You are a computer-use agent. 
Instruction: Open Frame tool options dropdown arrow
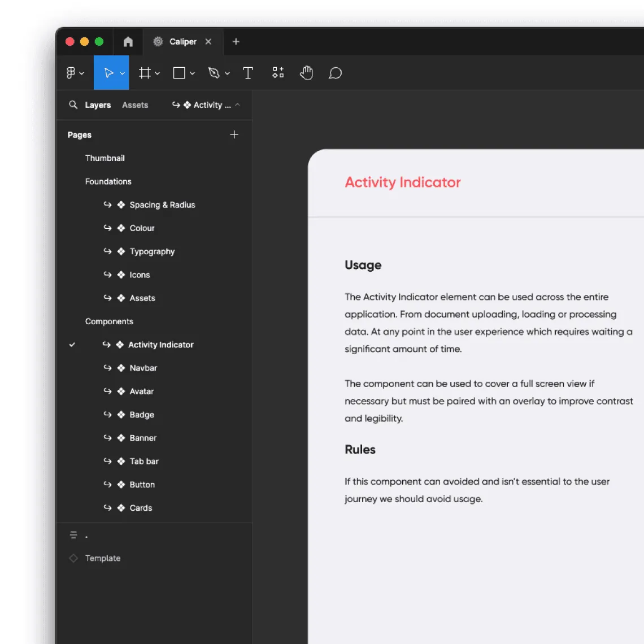click(157, 73)
